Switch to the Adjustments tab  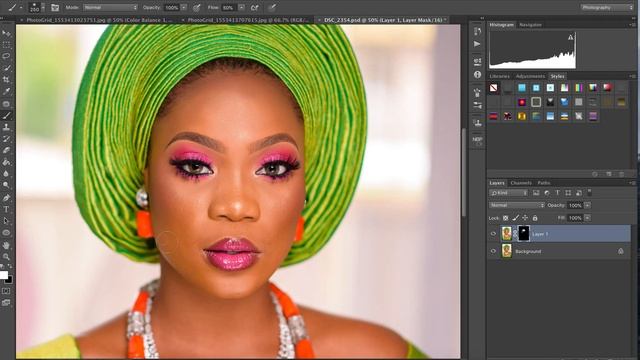pyautogui.click(x=530, y=76)
